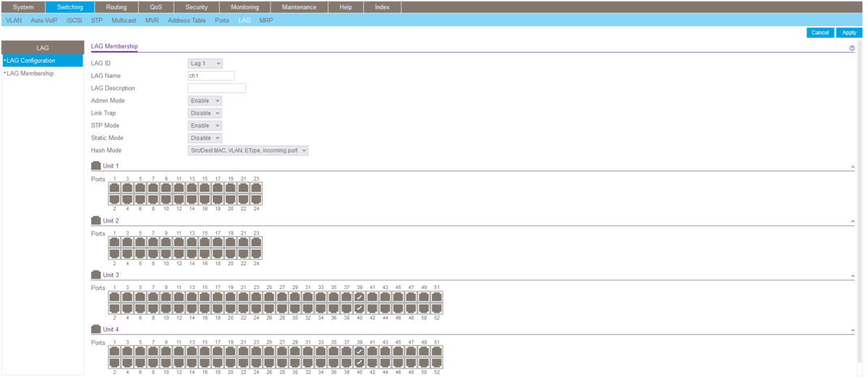Check port 13 in Unit 2
Screen dimensions: 868x378
coord(192,242)
